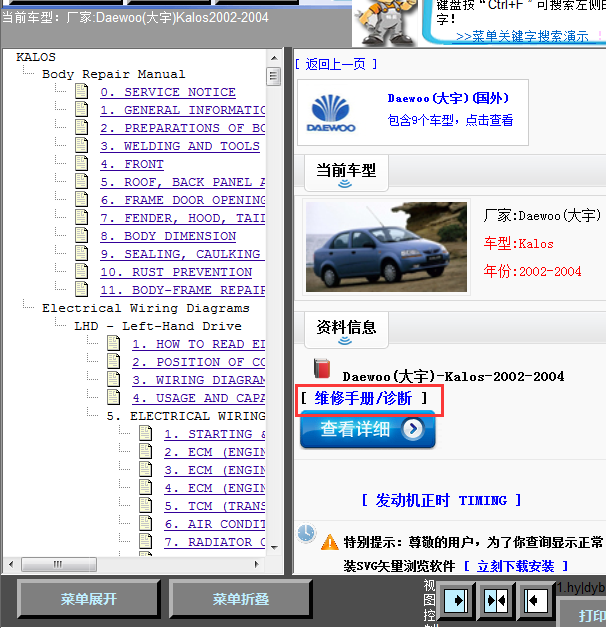Click tree panel scroll down arrow

point(274,547)
